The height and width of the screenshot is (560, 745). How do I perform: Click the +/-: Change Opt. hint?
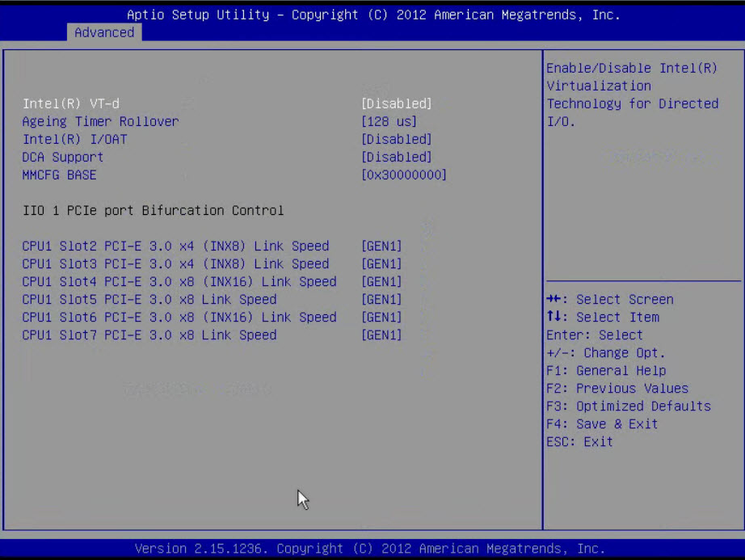(x=606, y=353)
